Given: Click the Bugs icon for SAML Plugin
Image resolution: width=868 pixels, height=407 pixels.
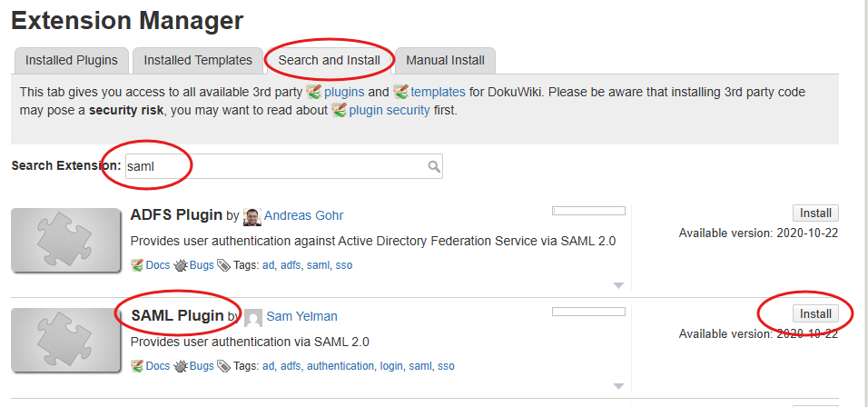Looking at the screenshot, I should point(181,366).
